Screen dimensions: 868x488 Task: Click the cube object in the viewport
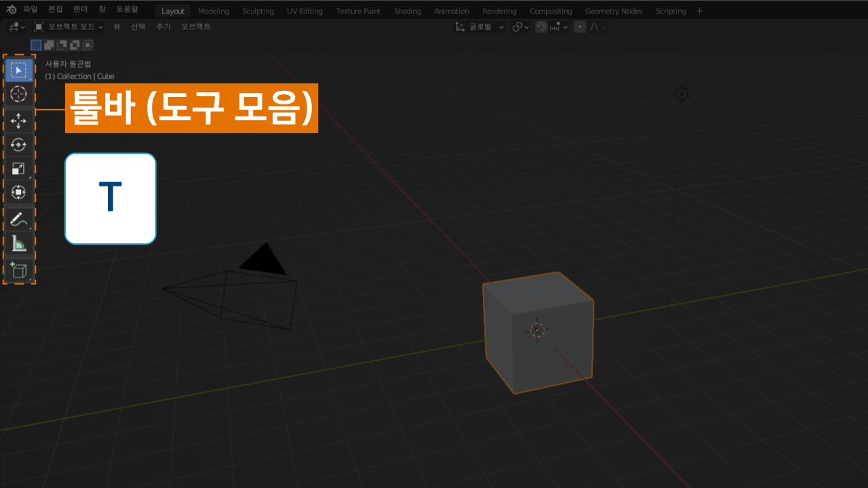point(538,332)
